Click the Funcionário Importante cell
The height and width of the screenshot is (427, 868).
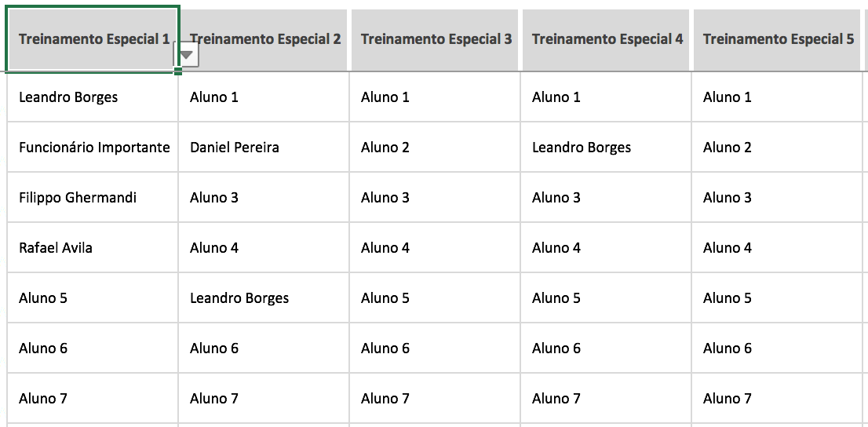[93, 148]
